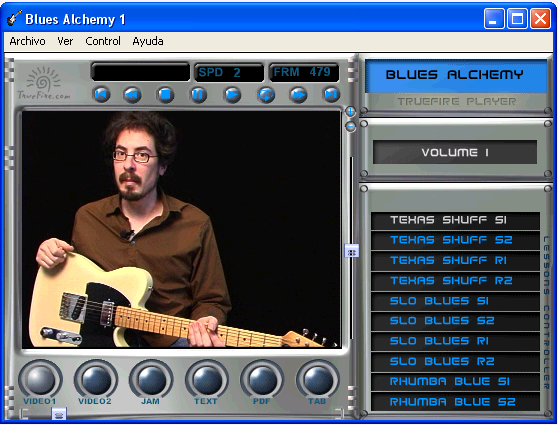Close the Blues Alchemy 1 window
The height and width of the screenshot is (425, 558).
(x=540, y=19)
